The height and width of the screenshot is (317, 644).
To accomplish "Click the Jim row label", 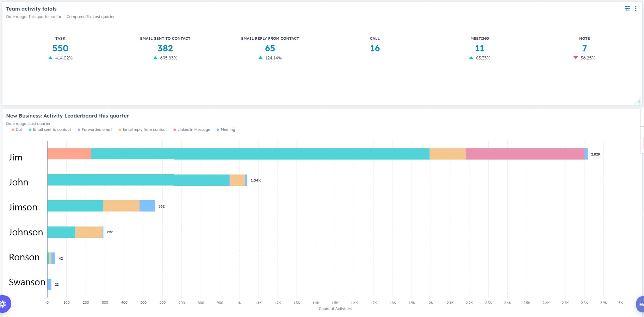I will [16, 157].
